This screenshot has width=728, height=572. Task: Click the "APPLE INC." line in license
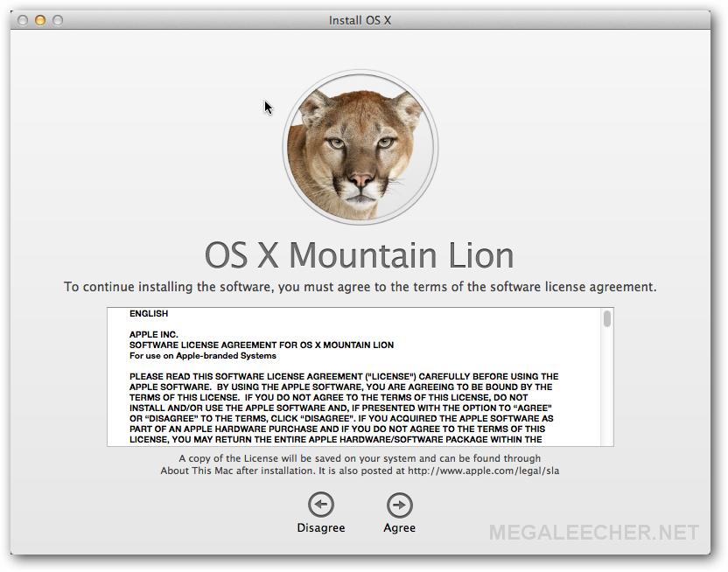tap(154, 334)
